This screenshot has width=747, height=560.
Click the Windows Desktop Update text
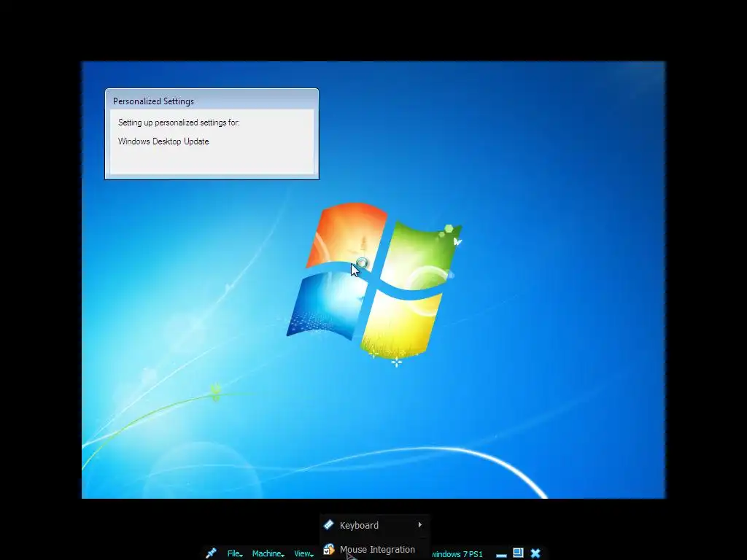tap(163, 141)
